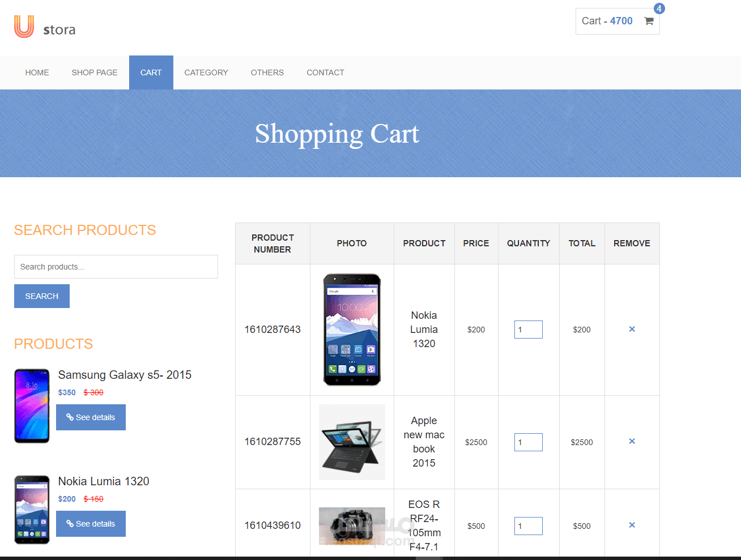Click the $2500 price cell

coord(476,442)
